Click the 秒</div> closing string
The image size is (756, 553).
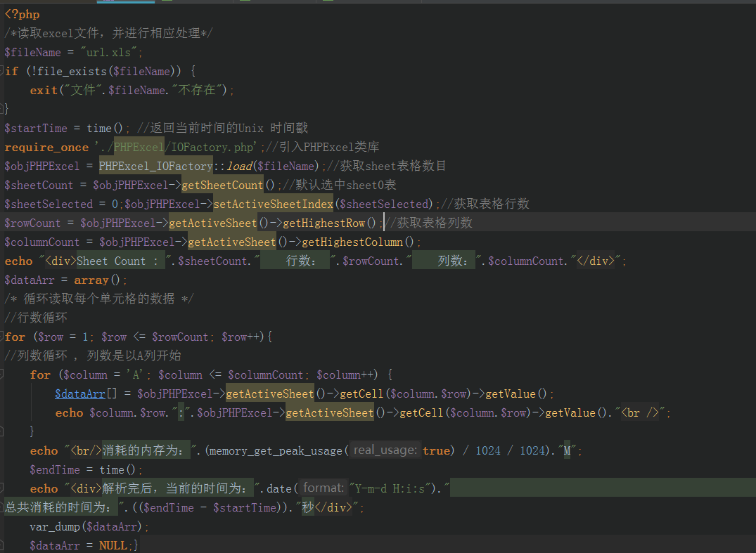click(x=328, y=508)
